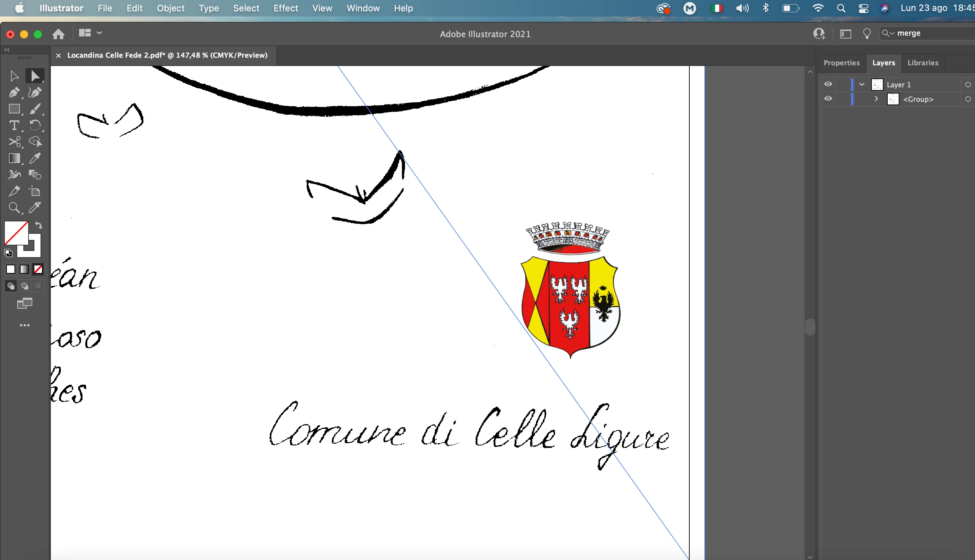
Task: Select the Gradient tool
Action: [14, 158]
